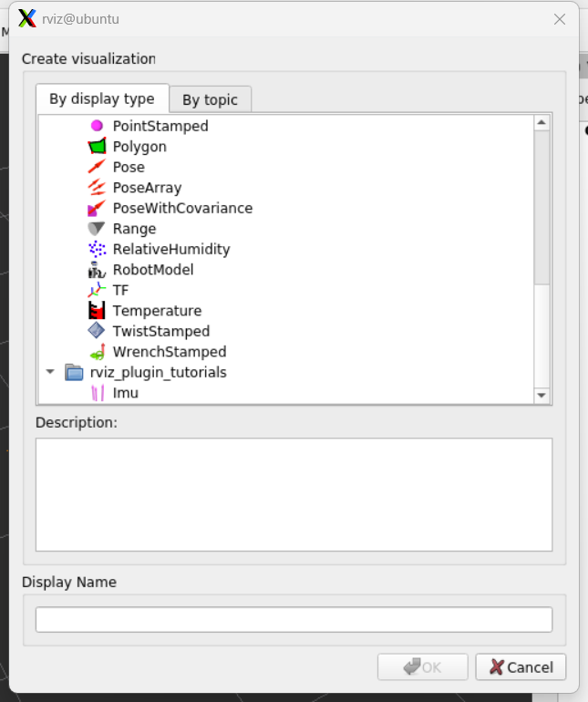The image size is (588, 702).
Task: Click the Display Name text field
Action: click(x=294, y=619)
